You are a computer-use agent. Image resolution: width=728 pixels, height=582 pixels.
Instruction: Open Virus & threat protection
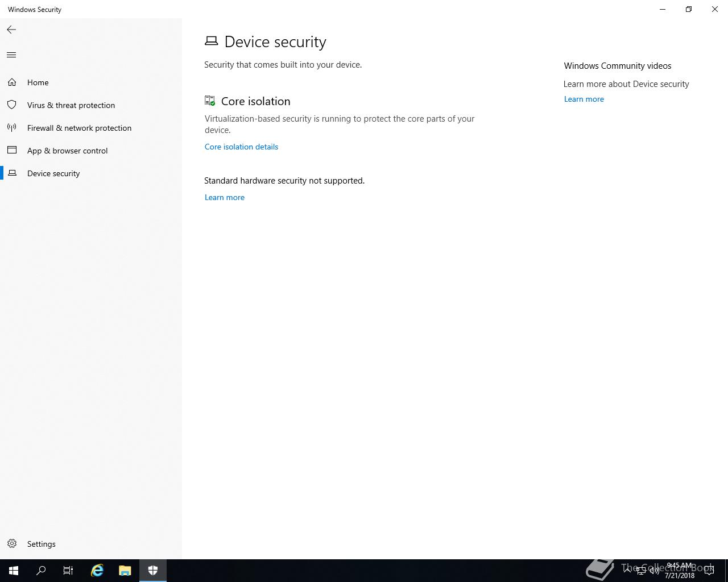coord(91,105)
